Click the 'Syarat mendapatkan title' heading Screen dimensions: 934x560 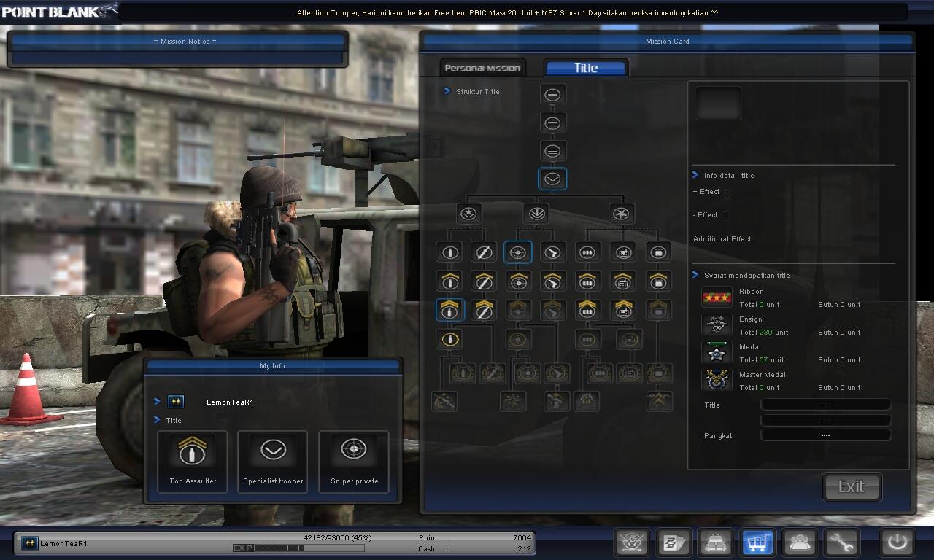(746, 276)
